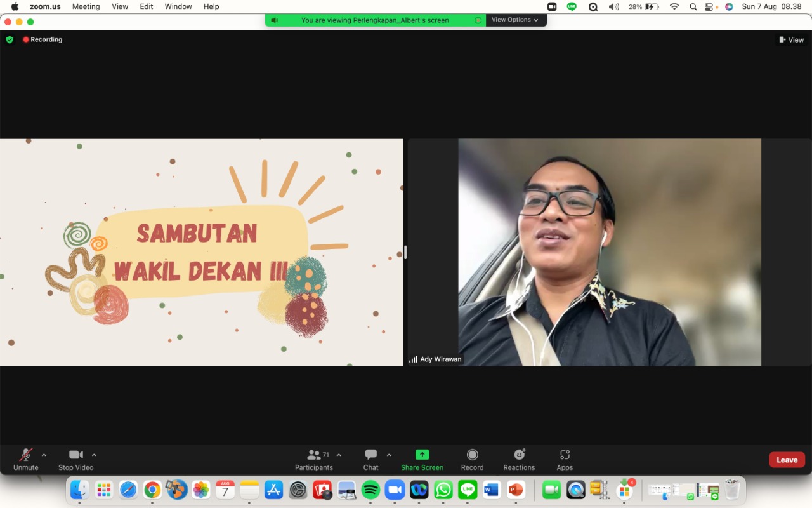Open Wi-Fi menu
This screenshot has height=508, width=812.
[674, 6]
